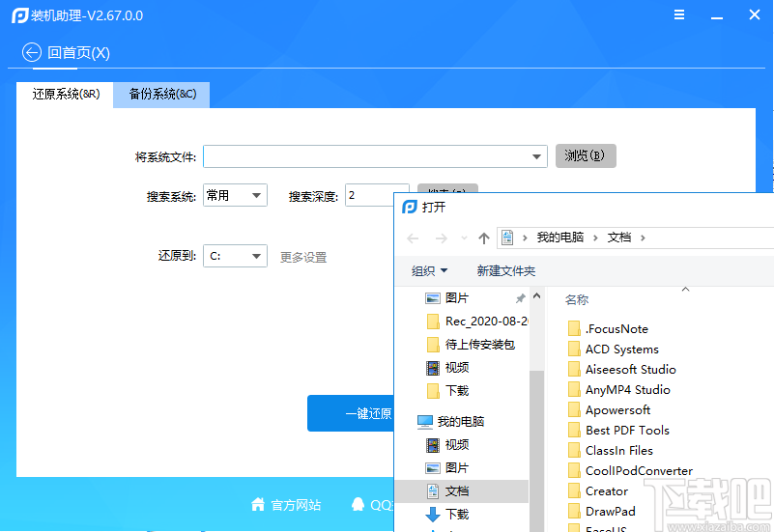Click document icon in address bar
The image size is (774, 532).
(507, 238)
